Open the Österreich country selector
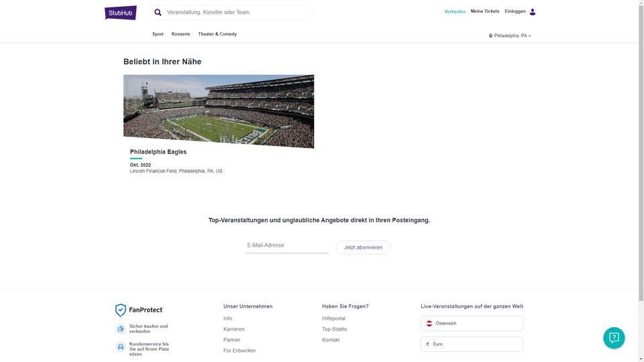The image size is (644, 362). pyautogui.click(x=472, y=323)
